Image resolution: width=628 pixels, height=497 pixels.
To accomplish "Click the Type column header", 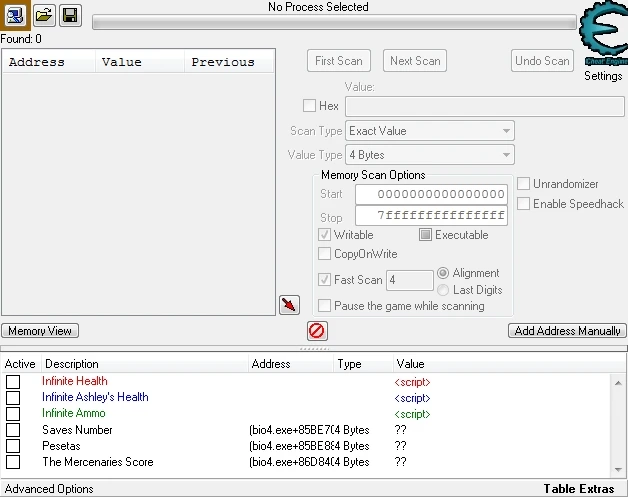I will coord(363,364).
